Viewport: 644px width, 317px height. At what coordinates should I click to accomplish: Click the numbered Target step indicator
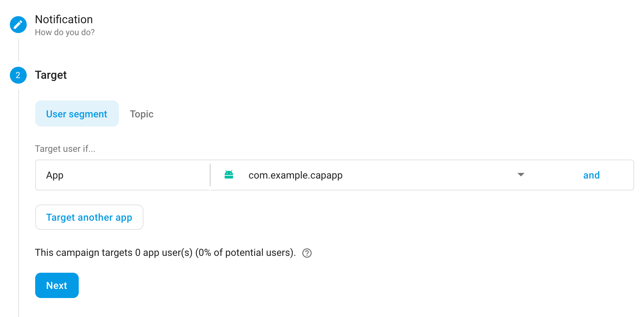click(18, 75)
